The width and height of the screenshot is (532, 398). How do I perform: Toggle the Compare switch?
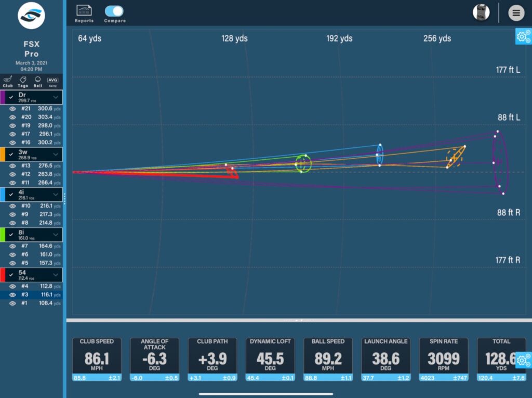114,11
